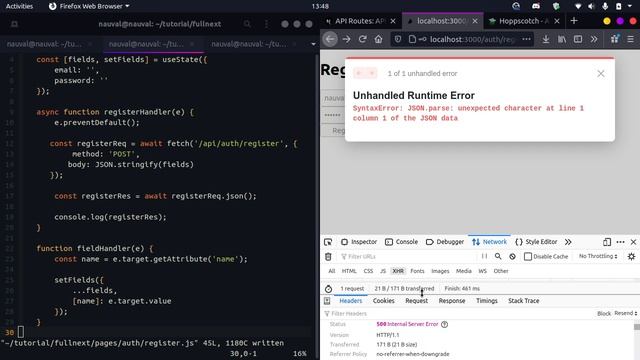Open No Throttling dropdown
The image size is (640, 360).
[598, 256]
